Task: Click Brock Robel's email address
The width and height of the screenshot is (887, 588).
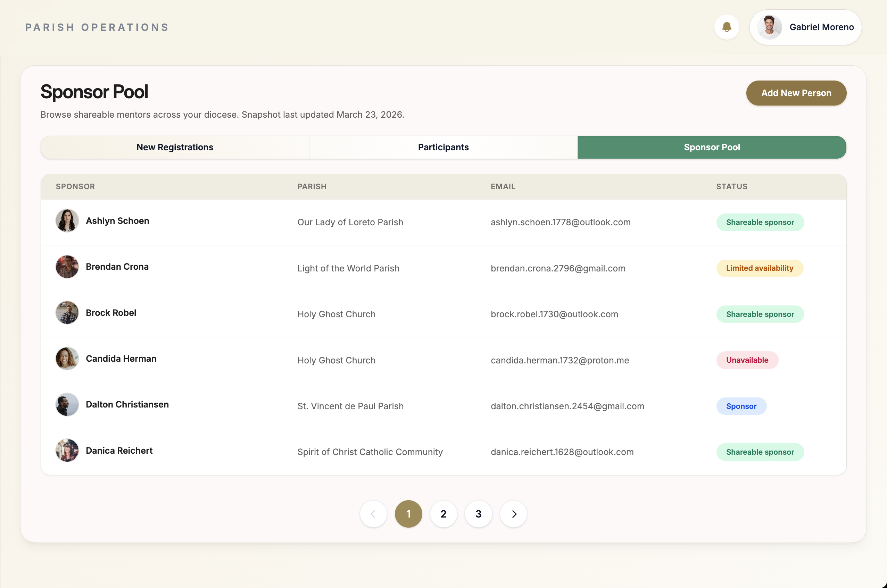Action: pyautogui.click(x=554, y=314)
